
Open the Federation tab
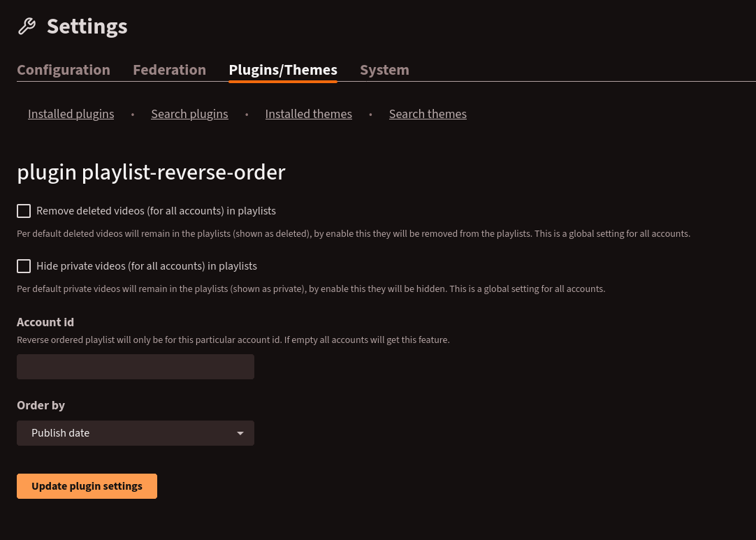169,70
